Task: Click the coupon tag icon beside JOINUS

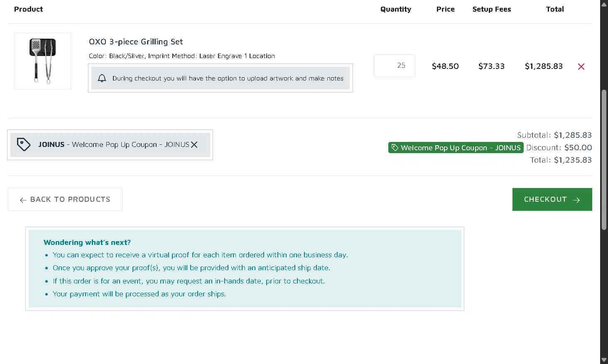Action: coord(24,144)
